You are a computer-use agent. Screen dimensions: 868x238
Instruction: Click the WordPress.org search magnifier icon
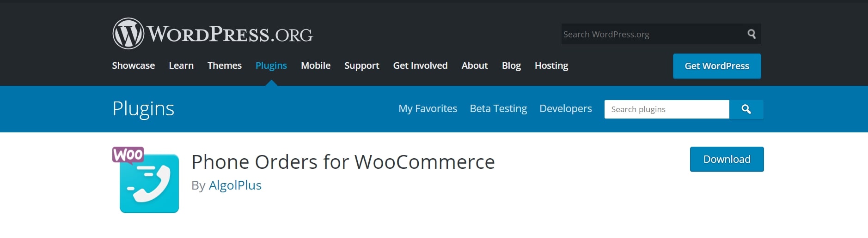coord(752,34)
